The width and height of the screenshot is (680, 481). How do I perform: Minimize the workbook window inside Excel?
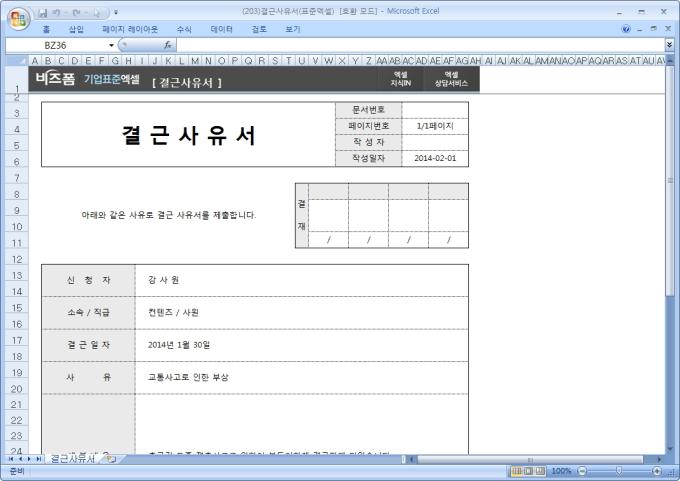pos(639,29)
